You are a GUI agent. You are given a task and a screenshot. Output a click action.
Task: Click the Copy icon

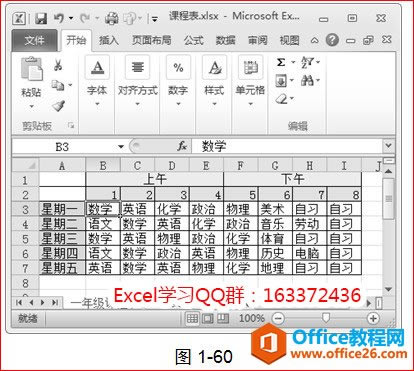point(58,85)
